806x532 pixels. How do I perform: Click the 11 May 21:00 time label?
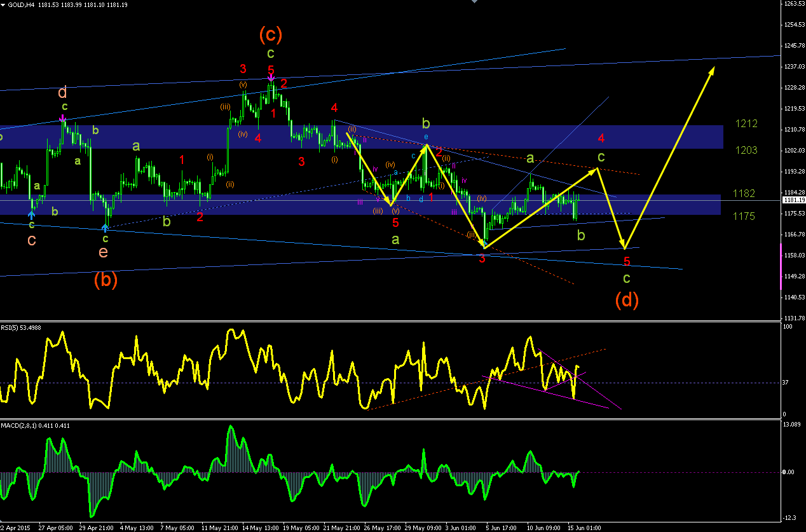pos(219,528)
